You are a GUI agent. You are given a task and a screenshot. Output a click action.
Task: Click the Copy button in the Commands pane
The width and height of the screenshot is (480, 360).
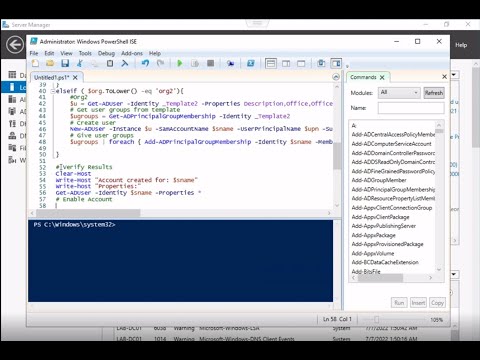pyautogui.click(x=437, y=303)
